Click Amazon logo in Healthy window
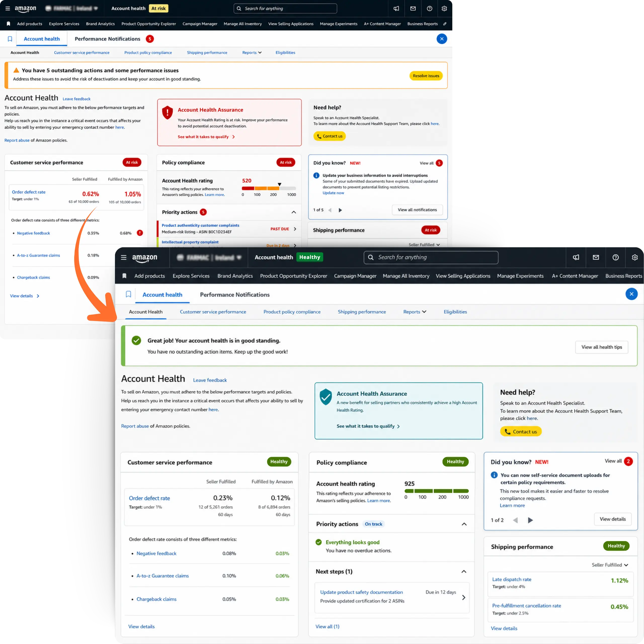 (145, 258)
